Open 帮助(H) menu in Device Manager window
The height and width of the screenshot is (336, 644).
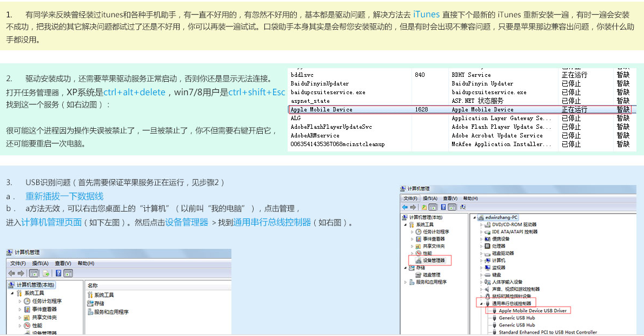pos(470,199)
